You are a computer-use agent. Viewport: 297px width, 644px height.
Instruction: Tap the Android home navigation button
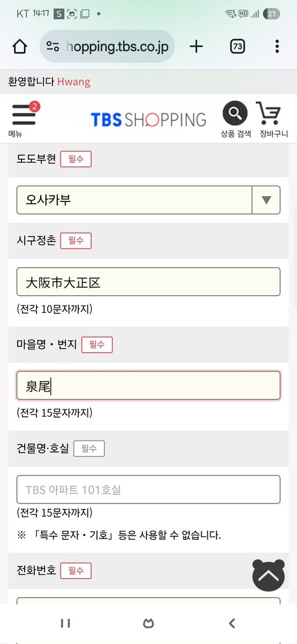point(148,623)
